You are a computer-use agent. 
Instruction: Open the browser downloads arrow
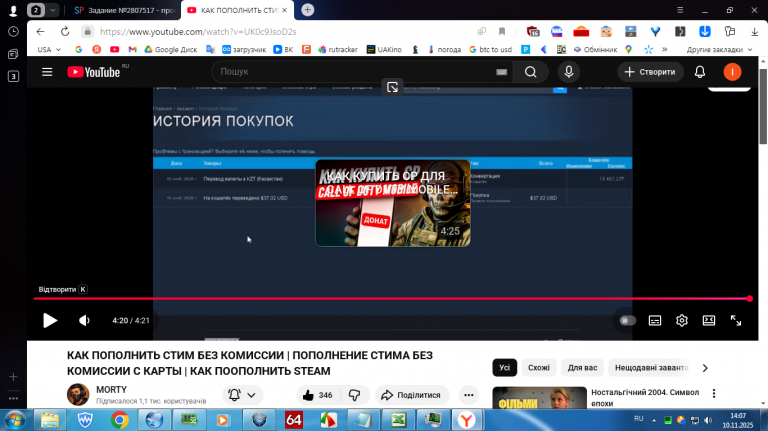tap(754, 31)
